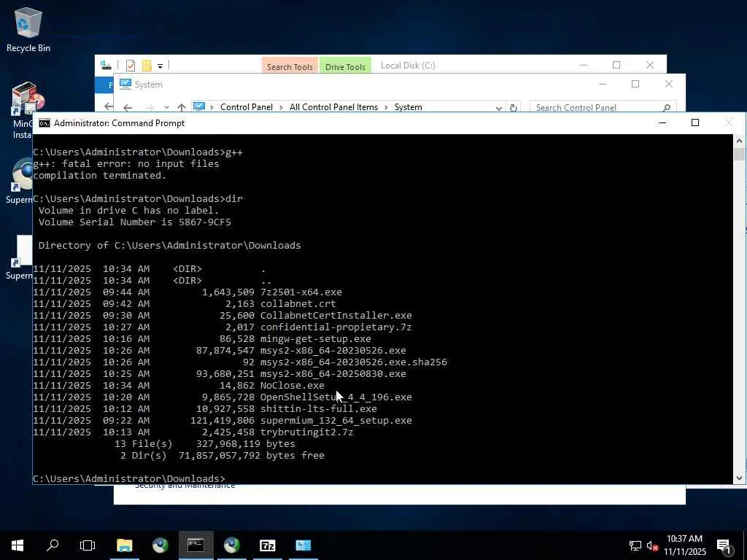This screenshot has width=747, height=560.
Task: Open the System control panel taskbar button
Action: pyautogui.click(x=303, y=545)
